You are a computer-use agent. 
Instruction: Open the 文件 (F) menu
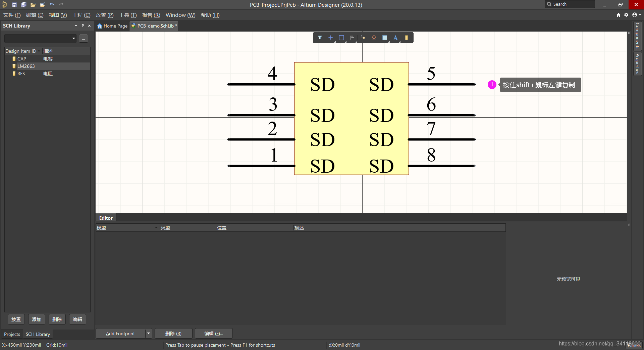point(12,15)
